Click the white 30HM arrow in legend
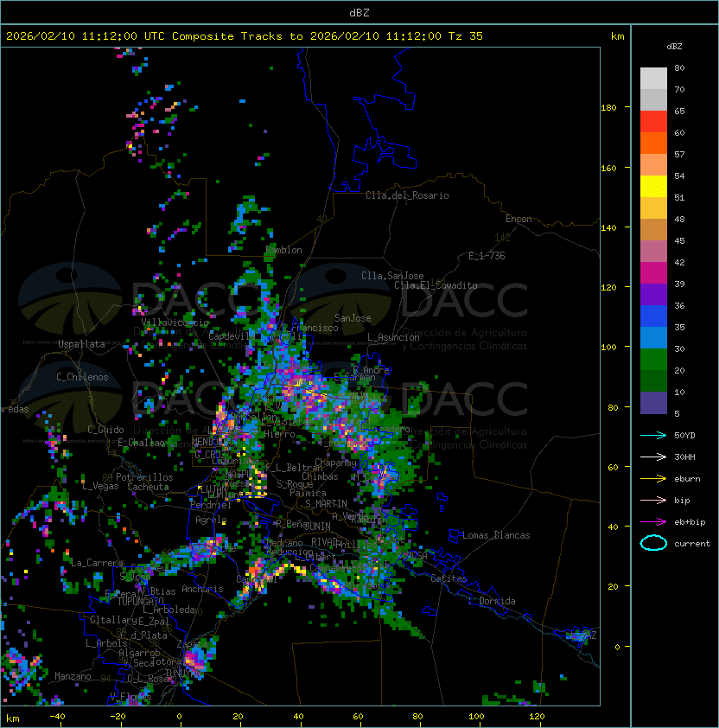Image resolution: width=719 pixels, height=728 pixels. tap(653, 457)
